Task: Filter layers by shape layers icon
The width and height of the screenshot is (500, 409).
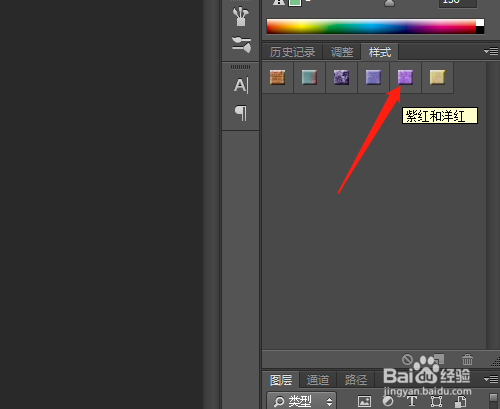Action: click(436, 401)
